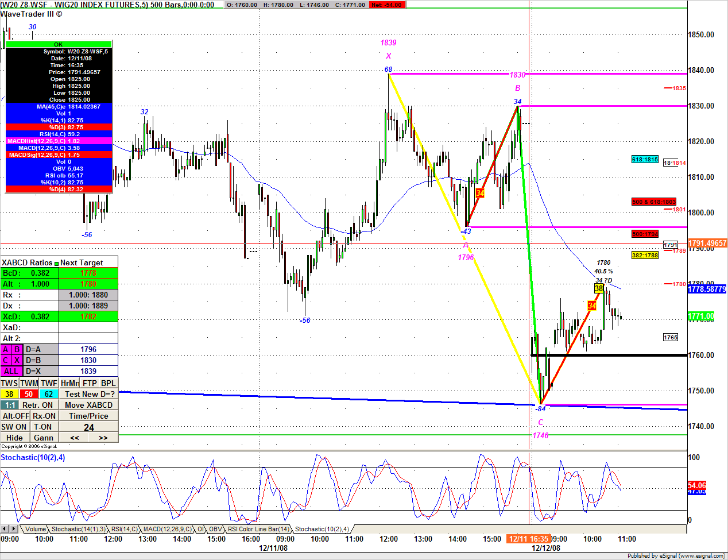Image resolution: width=728 pixels, height=560 pixels.
Task: Click the TWM button
Action: coord(29,383)
